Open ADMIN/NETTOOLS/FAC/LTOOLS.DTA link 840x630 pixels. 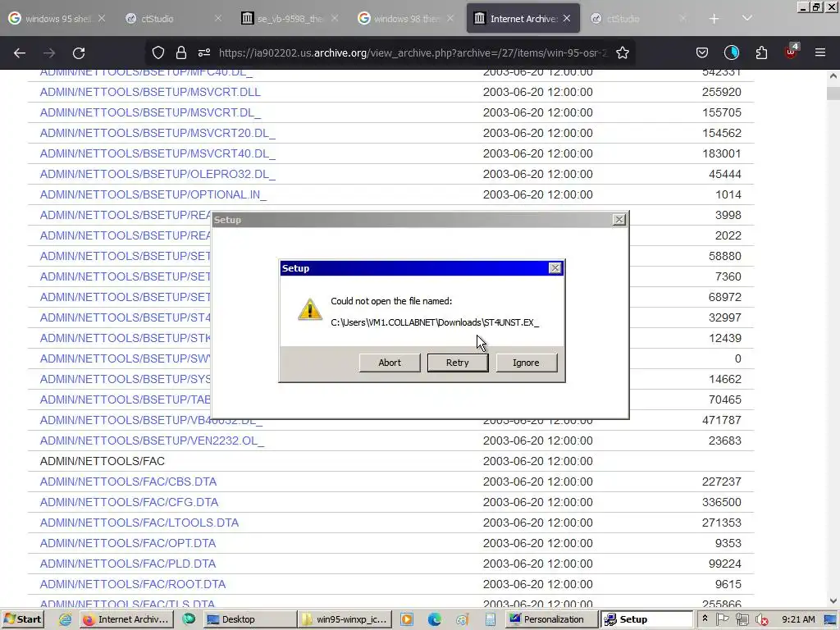pyautogui.click(x=139, y=523)
